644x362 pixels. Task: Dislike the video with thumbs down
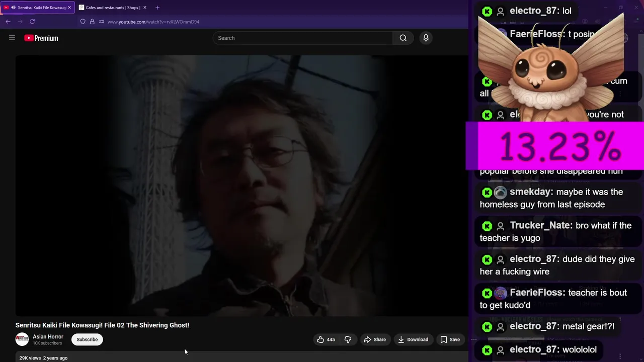(x=348, y=339)
